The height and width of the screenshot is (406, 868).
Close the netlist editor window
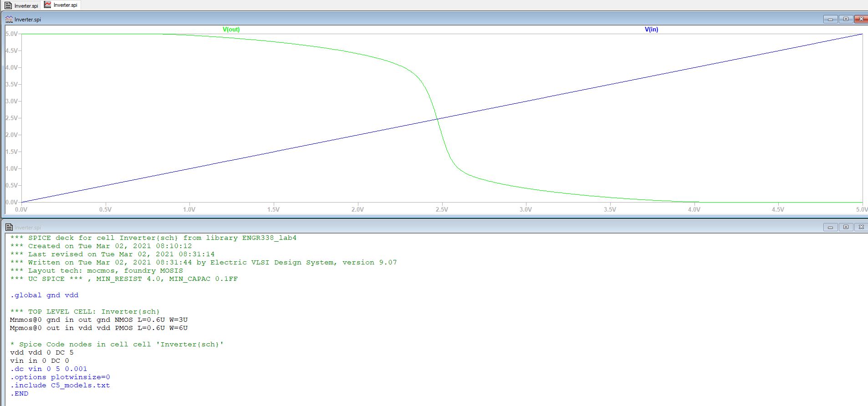(x=861, y=227)
